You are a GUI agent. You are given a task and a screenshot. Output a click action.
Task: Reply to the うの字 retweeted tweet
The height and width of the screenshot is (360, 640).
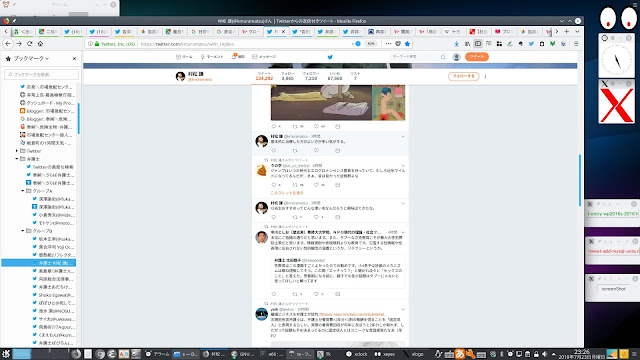[274, 185]
